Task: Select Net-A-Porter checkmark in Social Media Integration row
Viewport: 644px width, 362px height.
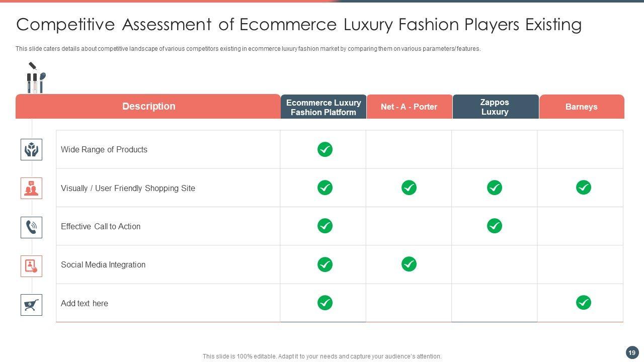Action: pos(409,264)
